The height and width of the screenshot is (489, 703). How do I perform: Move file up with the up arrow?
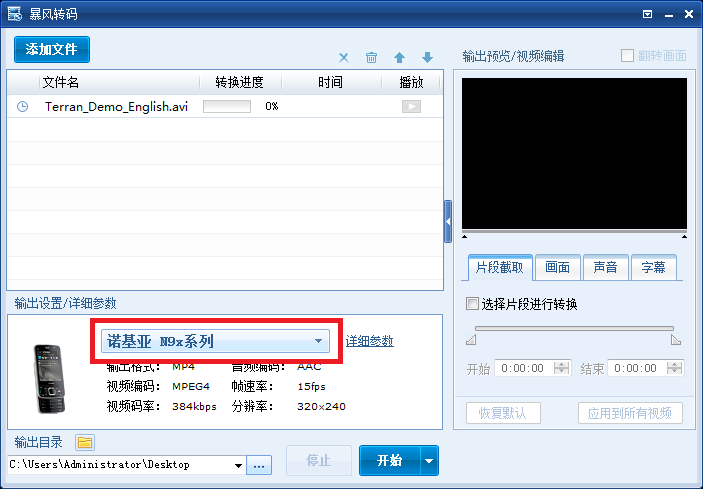(399, 57)
